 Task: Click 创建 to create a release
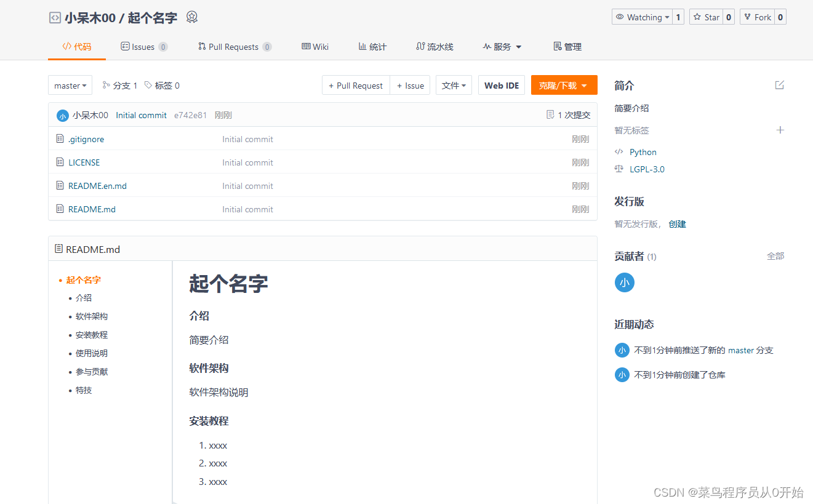(676, 223)
